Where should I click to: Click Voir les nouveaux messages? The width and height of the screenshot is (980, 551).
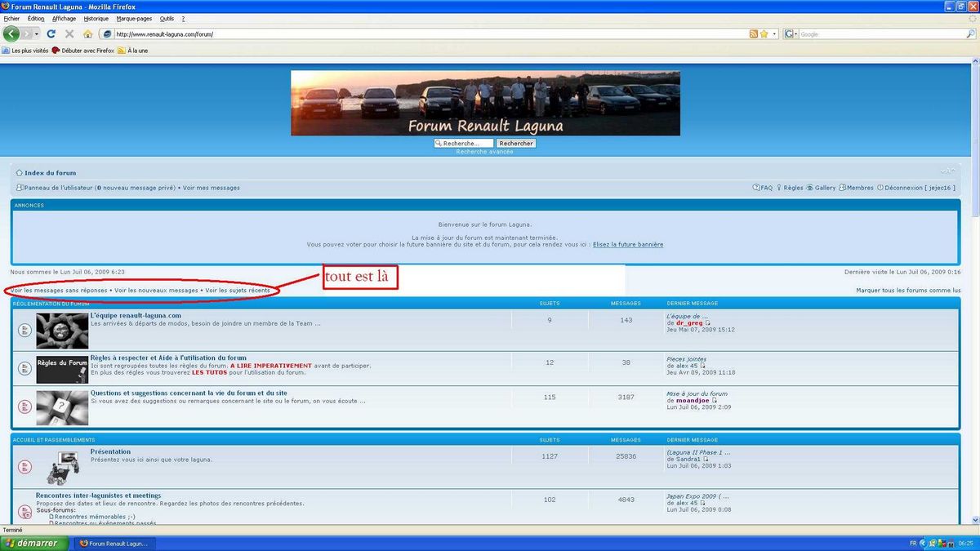pyautogui.click(x=156, y=290)
